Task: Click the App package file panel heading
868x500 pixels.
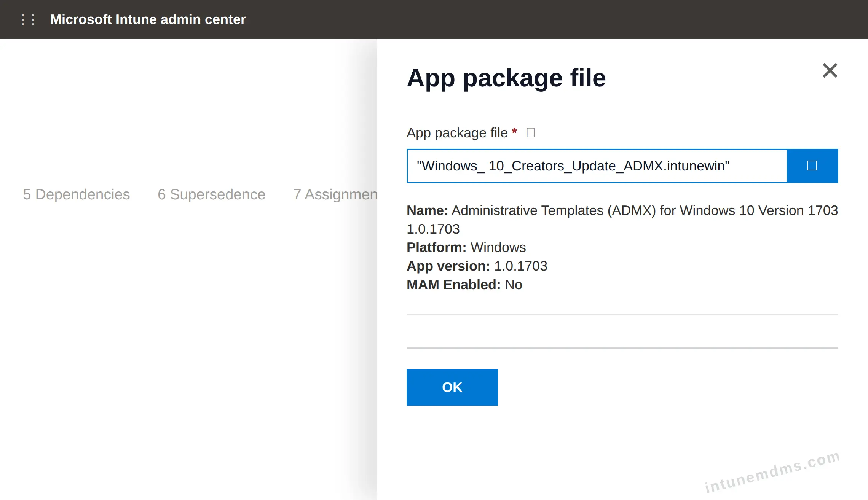Action: [x=506, y=78]
